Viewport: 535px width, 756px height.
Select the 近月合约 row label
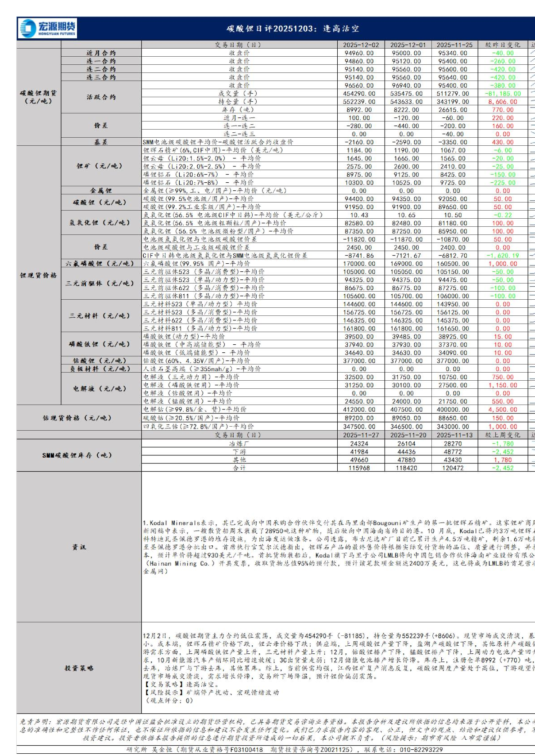(101, 53)
